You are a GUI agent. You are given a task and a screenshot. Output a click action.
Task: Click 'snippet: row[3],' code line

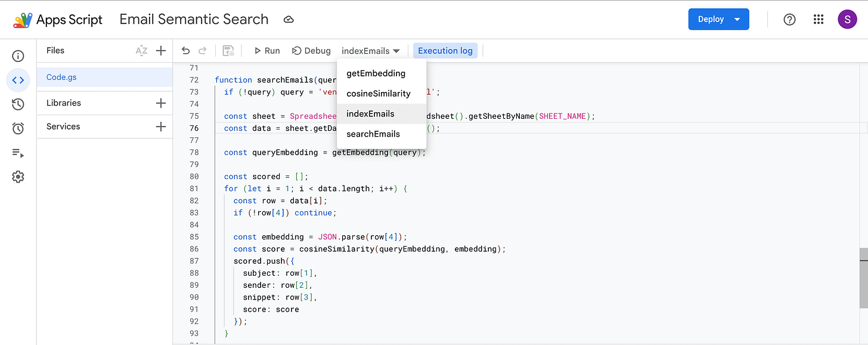coord(280,297)
